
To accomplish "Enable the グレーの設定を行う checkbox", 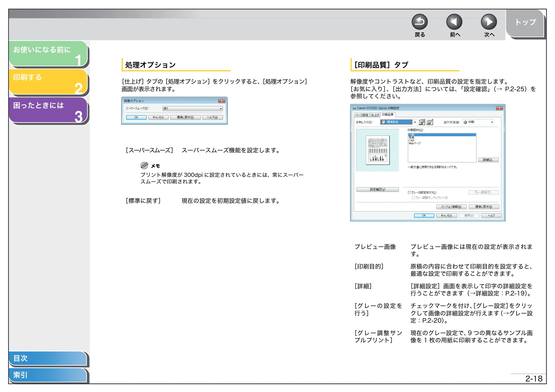I will coord(409,192).
